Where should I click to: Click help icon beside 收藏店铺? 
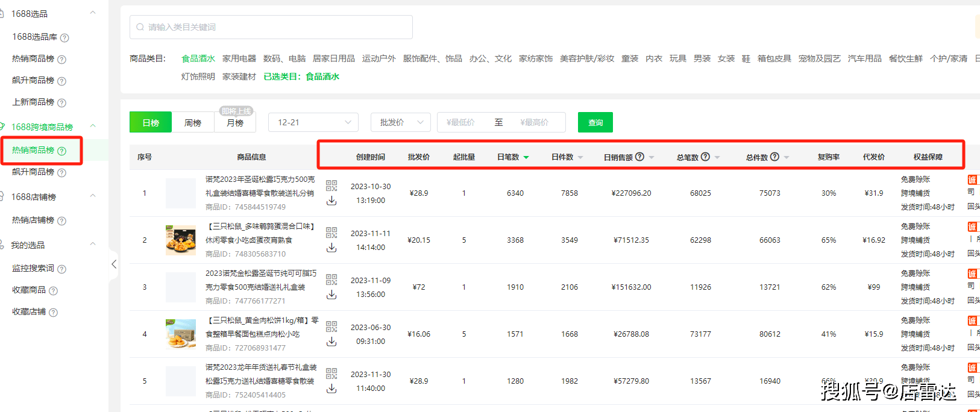pos(54,313)
